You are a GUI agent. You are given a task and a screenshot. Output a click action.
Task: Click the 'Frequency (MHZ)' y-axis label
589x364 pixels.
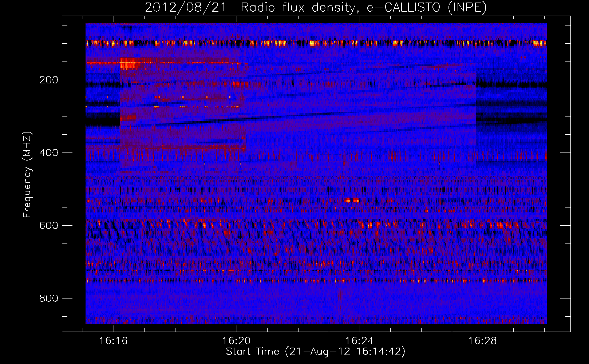27,175
